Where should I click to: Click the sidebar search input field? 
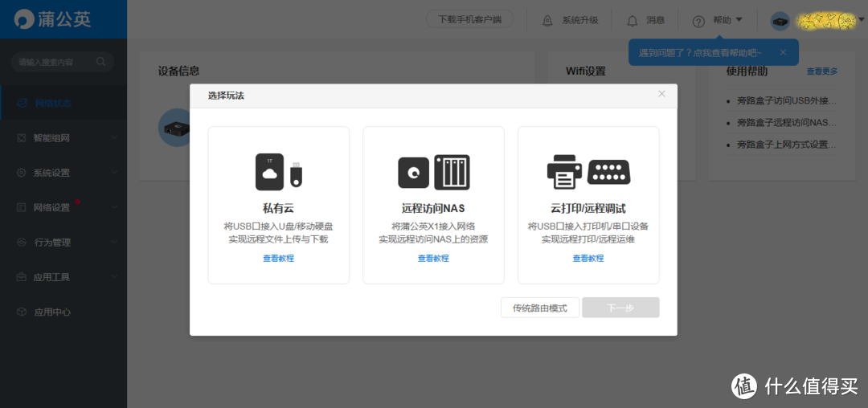(x=53, y=62)
